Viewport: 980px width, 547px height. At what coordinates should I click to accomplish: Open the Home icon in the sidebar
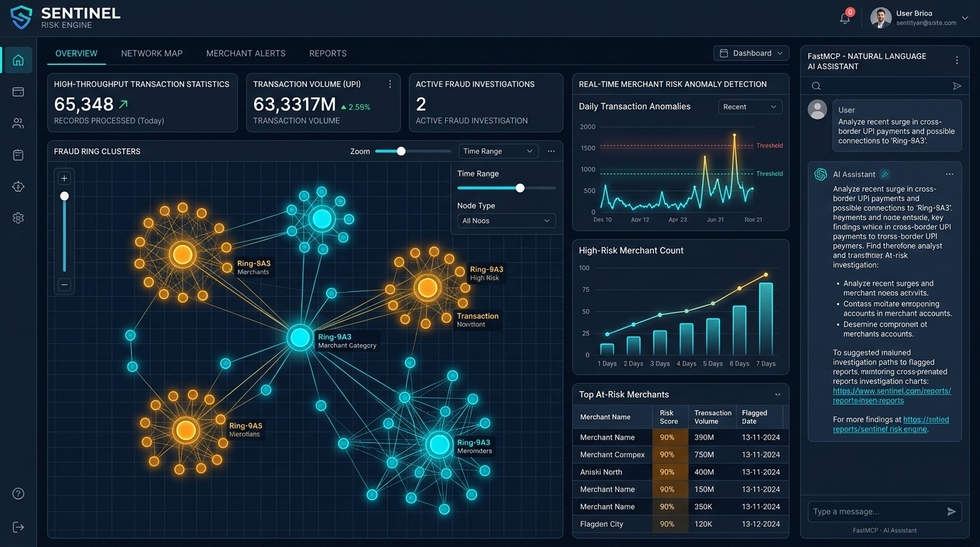pyautogui.click(x=19, y=60)
